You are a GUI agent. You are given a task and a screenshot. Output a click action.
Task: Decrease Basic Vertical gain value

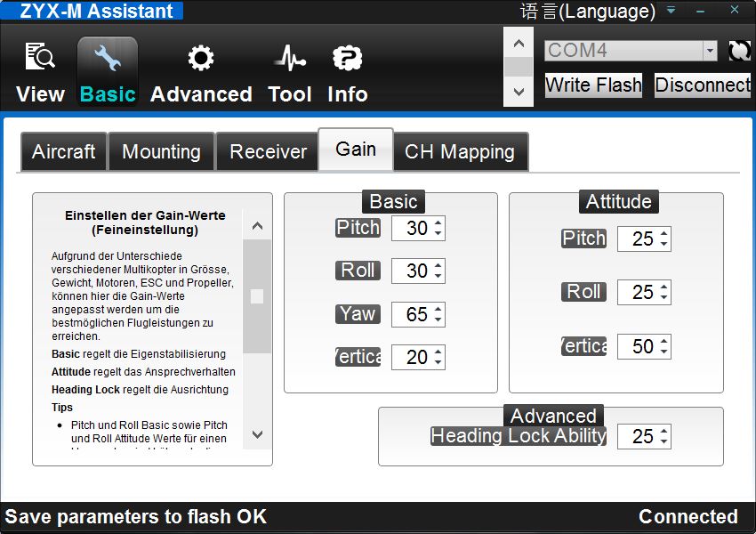pos(438,362)
